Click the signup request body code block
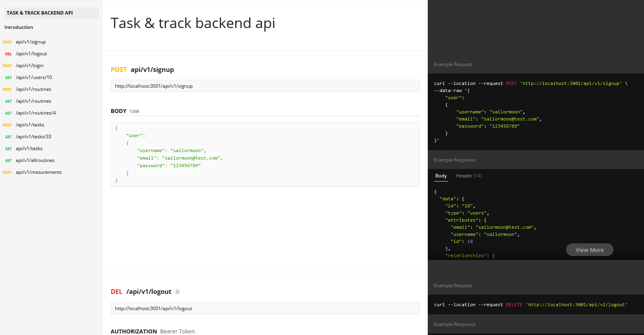This screenshot has width=644, height=335. (265, 154)
